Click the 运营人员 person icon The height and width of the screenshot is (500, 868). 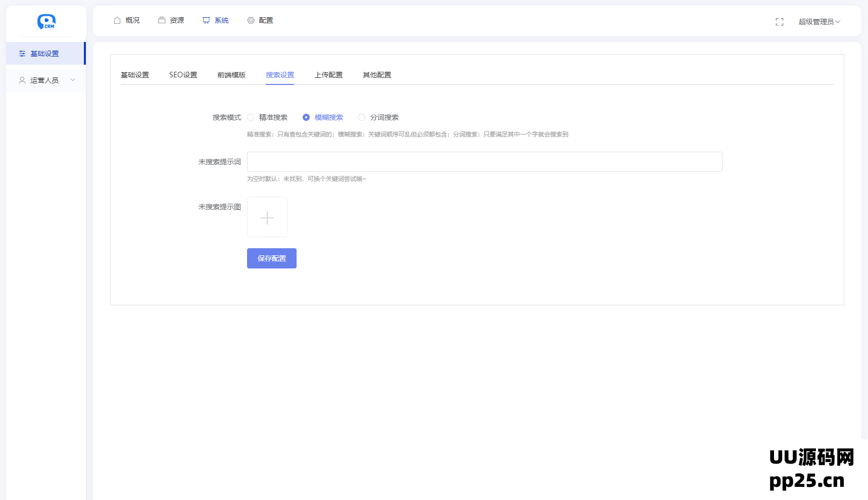[21, 80]
